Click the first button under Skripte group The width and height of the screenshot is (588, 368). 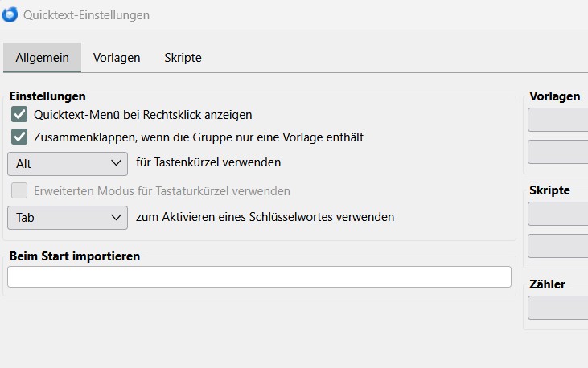558,214
